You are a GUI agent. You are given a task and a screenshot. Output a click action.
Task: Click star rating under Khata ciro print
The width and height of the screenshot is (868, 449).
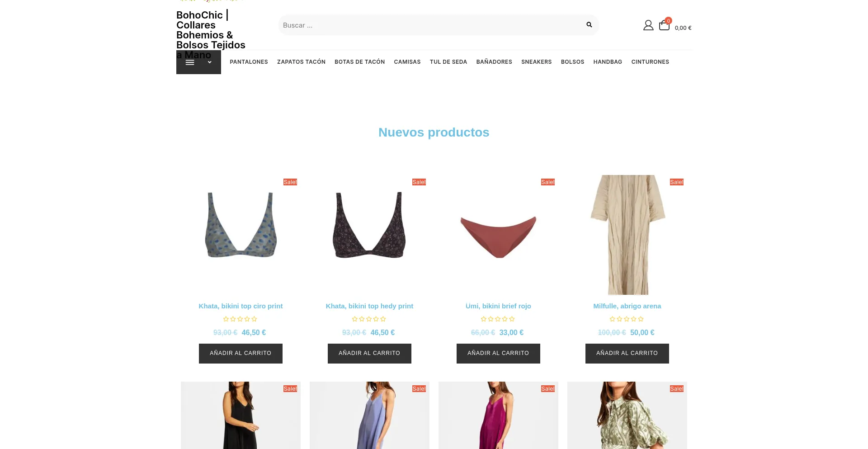[240, 319]
